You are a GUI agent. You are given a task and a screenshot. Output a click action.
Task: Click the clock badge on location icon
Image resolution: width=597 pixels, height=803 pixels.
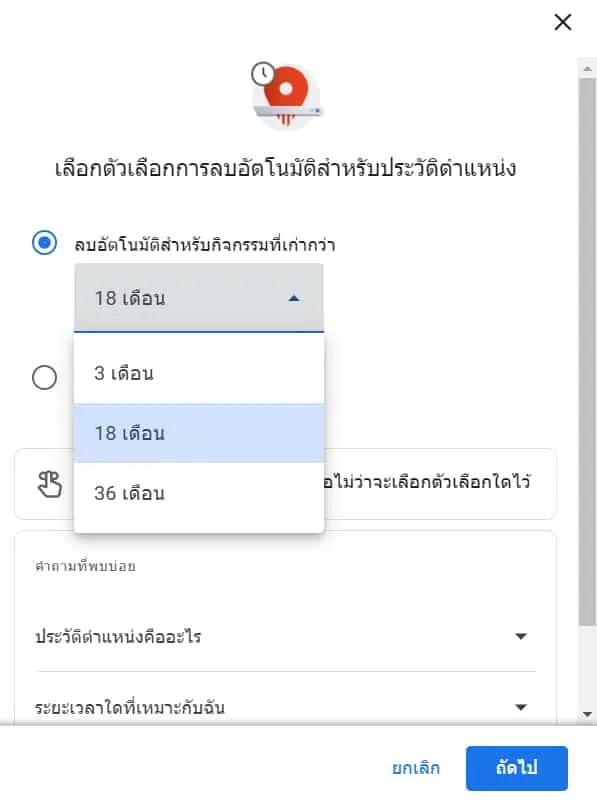tap(263, 74)
